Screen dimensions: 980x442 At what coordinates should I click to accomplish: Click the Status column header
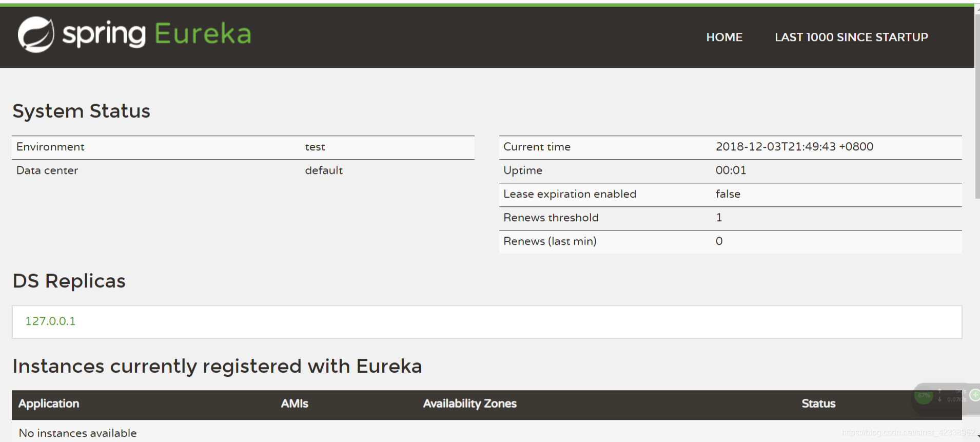tap(818, 403)
